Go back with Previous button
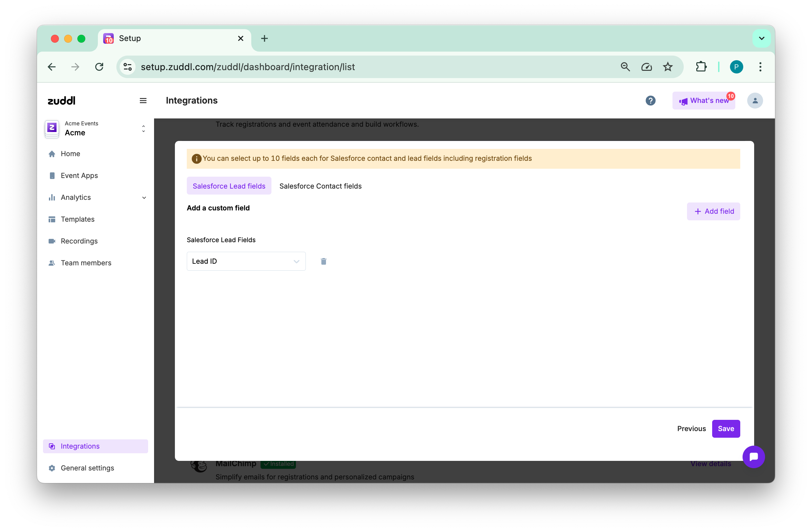Viewport: 812px width, 532px height. click(691, 428)
